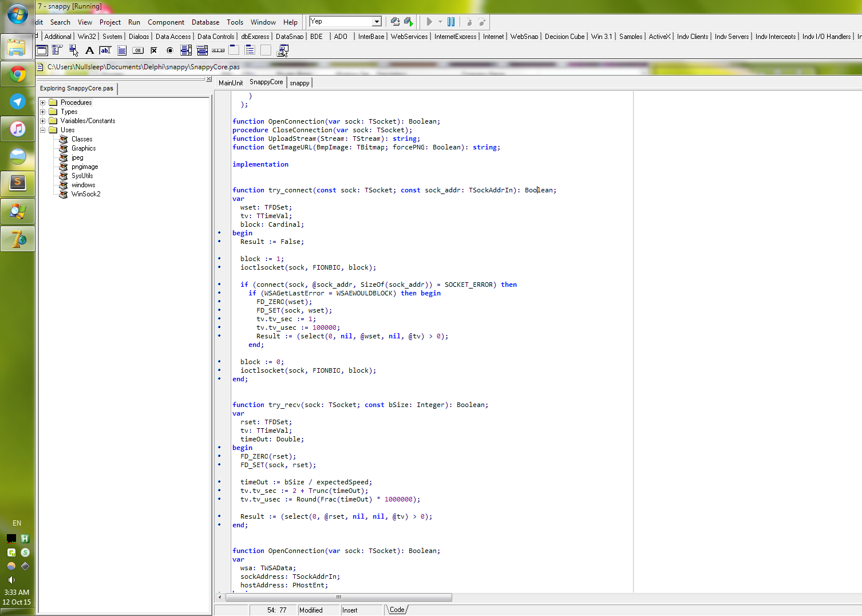Open the Database menu

click(x=205, y=22)
